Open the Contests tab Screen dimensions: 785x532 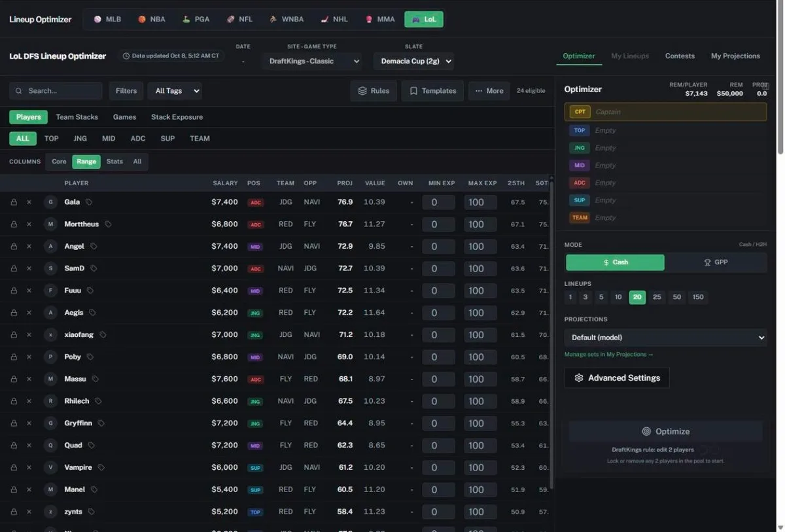coord(680,56)
